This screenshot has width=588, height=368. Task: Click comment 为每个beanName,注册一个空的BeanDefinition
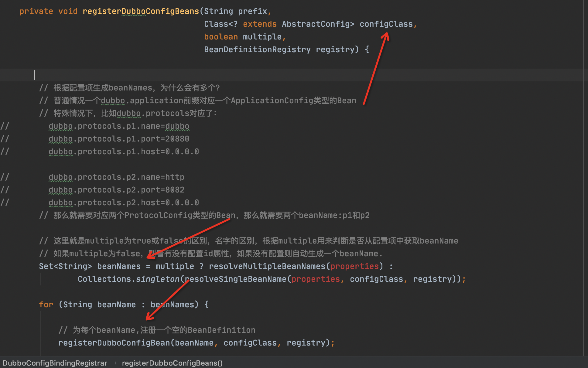click(157, 330)
